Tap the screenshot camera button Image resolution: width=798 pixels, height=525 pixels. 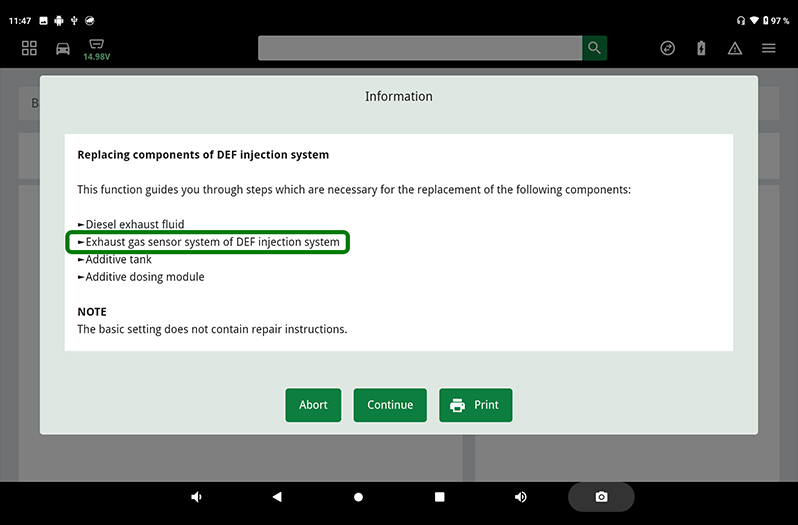tap(601, 497)
